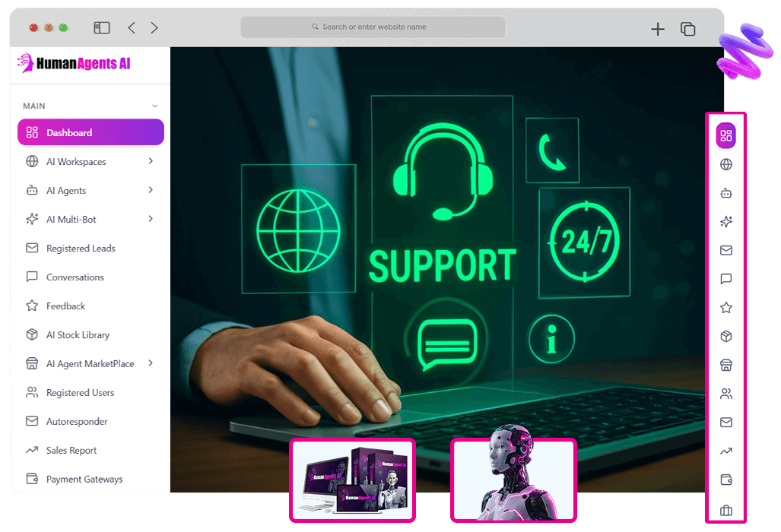Select the robot portrait thumbnail

pyautogui.click(x=513, y=480)
